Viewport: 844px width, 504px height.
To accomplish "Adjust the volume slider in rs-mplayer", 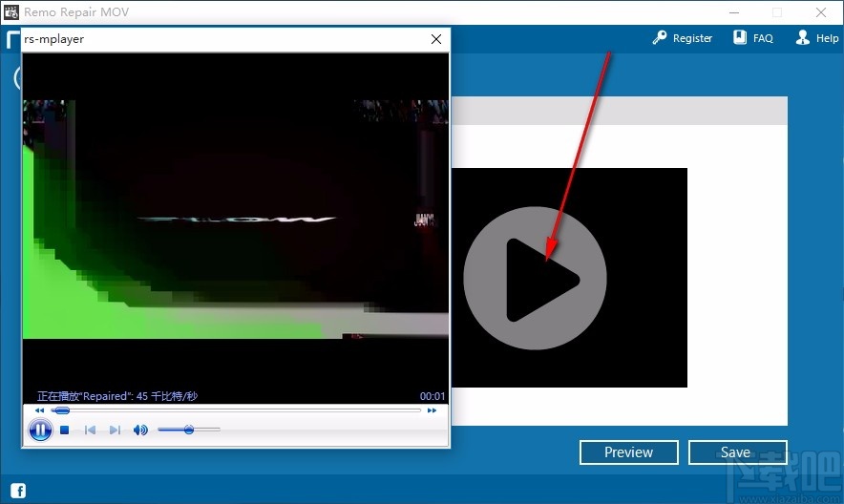I will pyautogui.click(x=189, y=430).
